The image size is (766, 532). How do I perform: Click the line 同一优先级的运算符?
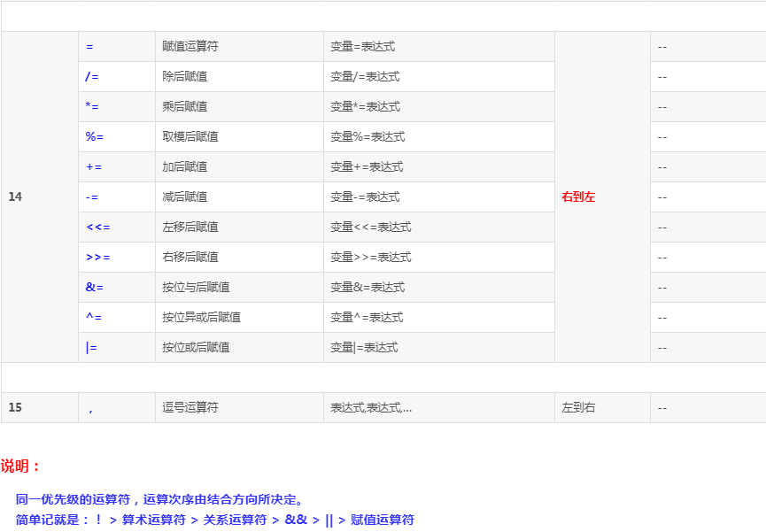(160, 500)
